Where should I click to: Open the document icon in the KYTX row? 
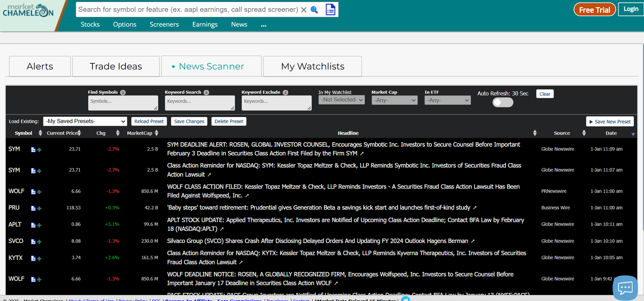(33, 258)
